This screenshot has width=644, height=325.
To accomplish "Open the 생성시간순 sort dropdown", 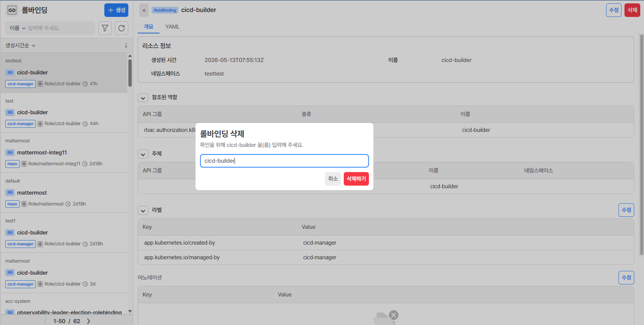I will click(x=20, y=45).
